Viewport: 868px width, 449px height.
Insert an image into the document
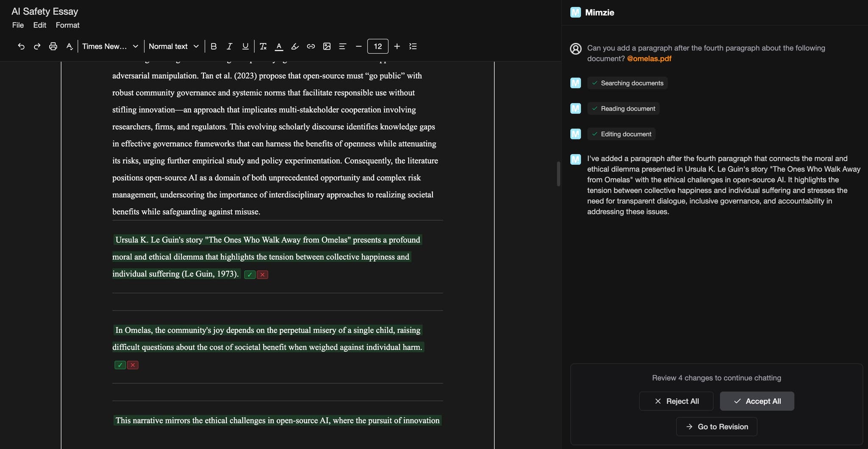click(326, 46)
